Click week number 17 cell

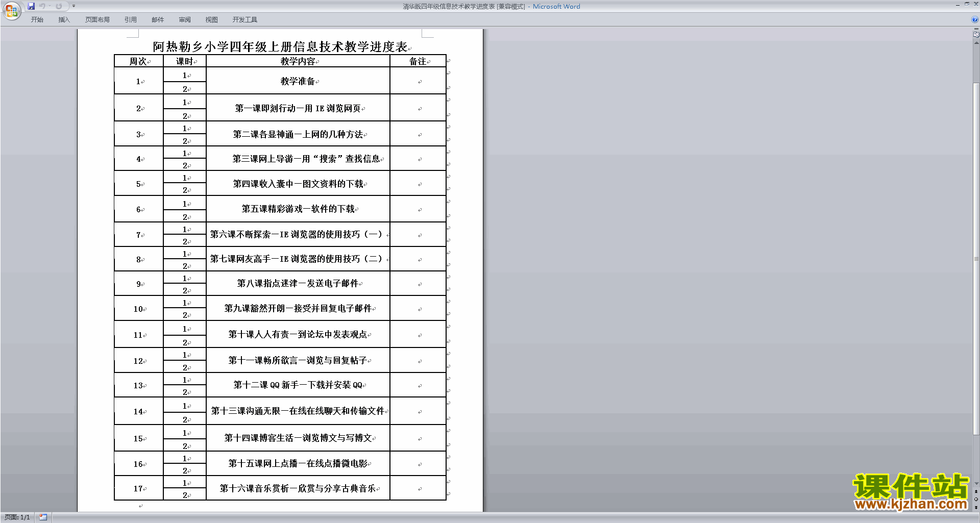pos(139,488)
